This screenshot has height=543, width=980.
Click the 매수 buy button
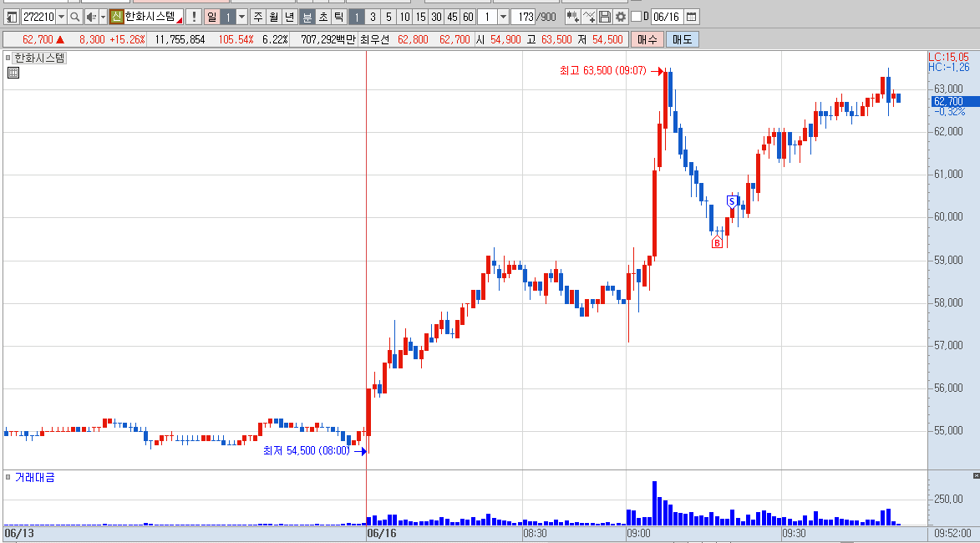(x=647, y=39)
